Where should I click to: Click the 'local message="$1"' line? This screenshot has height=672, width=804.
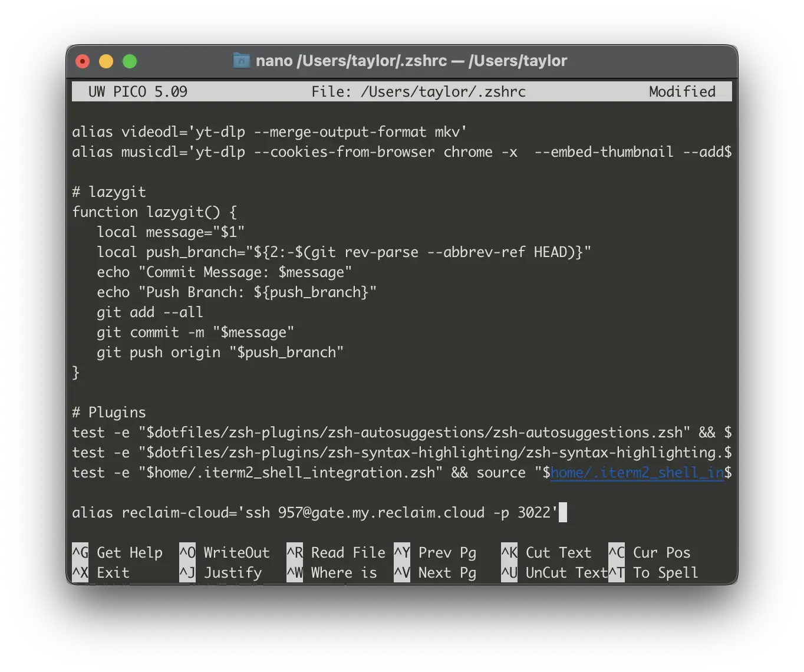point(171,232)
